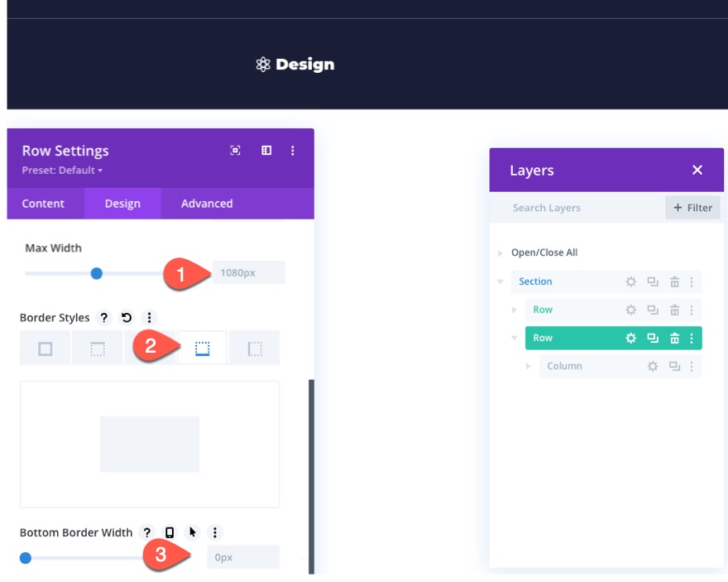Click Open/Close All in Layers panel
This screenshot has height=582, width=728.
click(x=544, y=252)
